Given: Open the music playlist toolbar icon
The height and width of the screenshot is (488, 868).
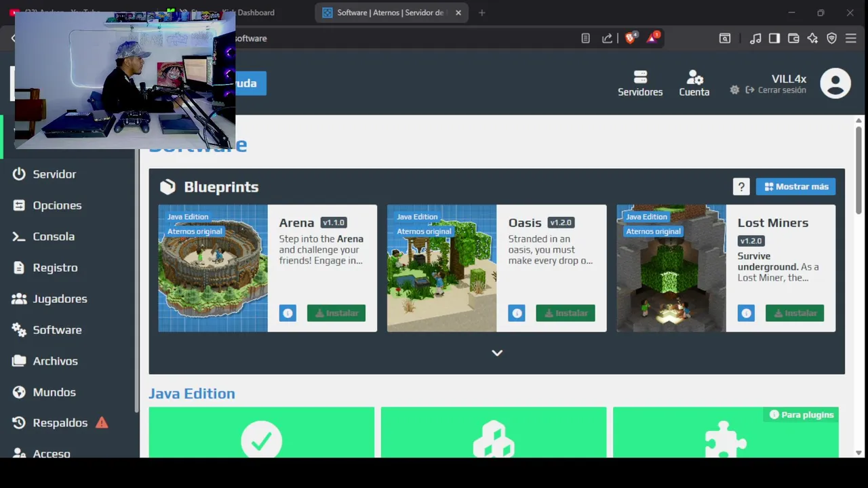Looking at the screenshot, I should [x=755, y=39].
